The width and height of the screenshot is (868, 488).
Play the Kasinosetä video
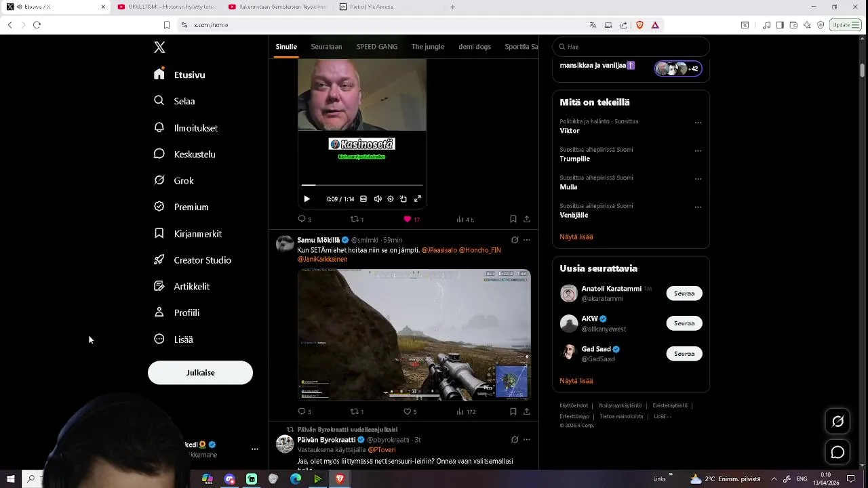307,199
